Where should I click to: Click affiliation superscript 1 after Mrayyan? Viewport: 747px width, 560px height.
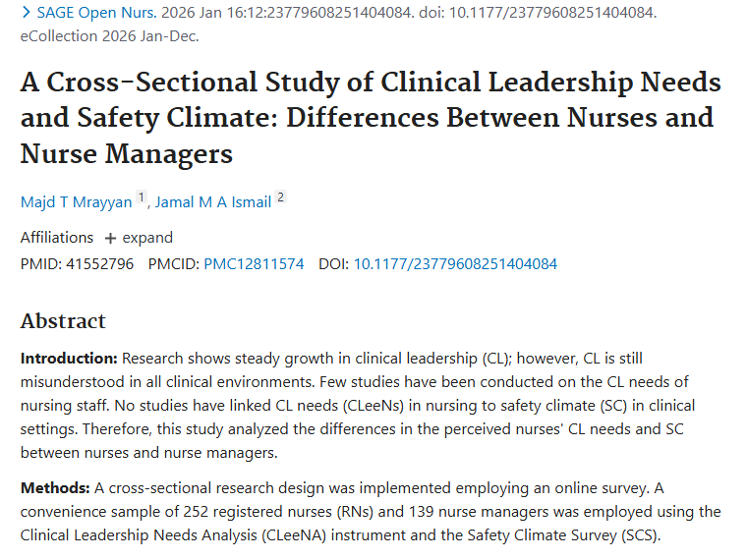[142, 197]
